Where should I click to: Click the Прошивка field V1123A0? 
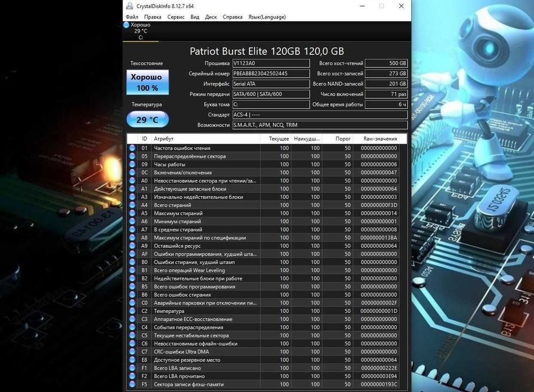271,63
